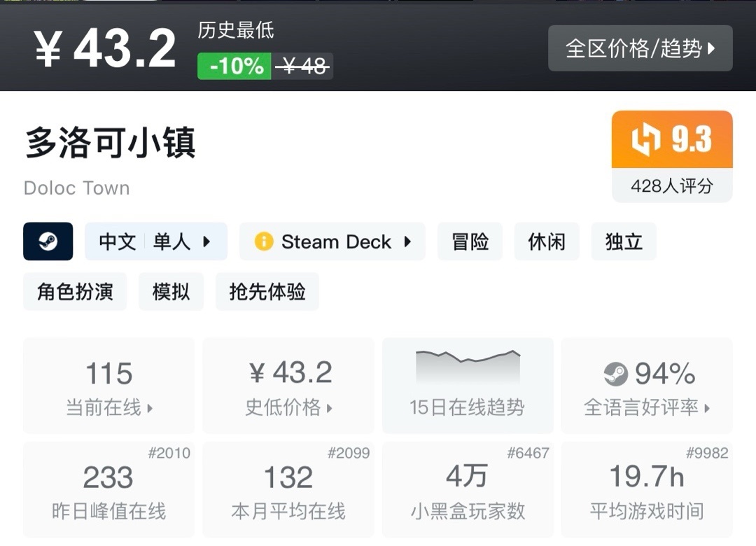Select the 冒险 adventure tag

(x=470, y=241)
